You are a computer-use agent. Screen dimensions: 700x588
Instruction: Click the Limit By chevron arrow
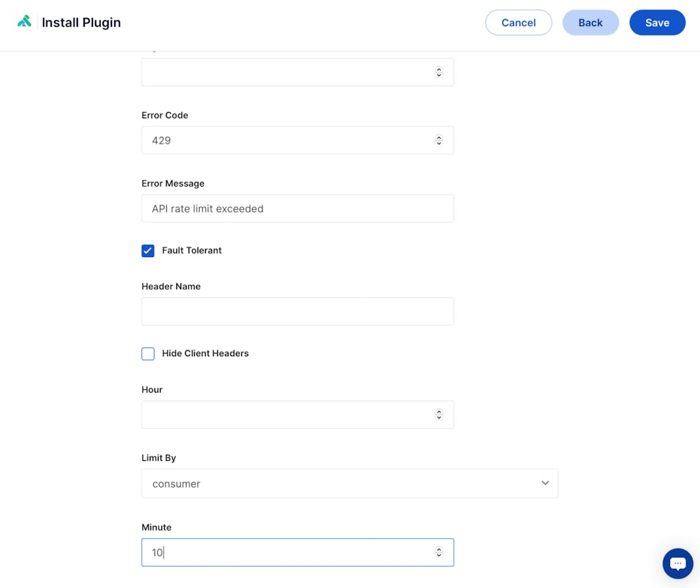coord(545,483)
